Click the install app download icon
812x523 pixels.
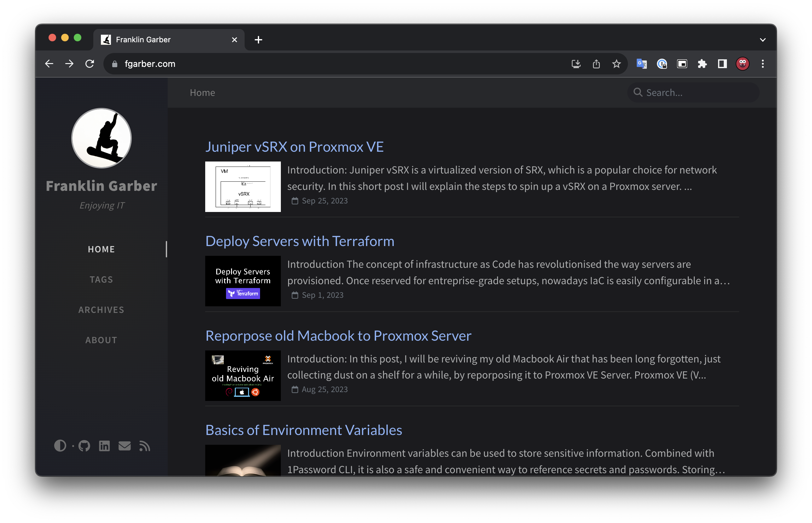(x=576, y=64)
